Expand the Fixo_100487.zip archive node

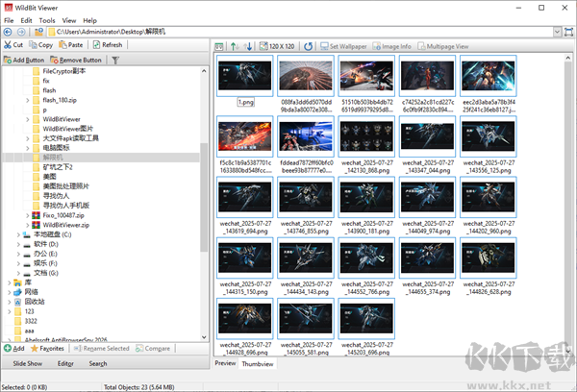27,215
